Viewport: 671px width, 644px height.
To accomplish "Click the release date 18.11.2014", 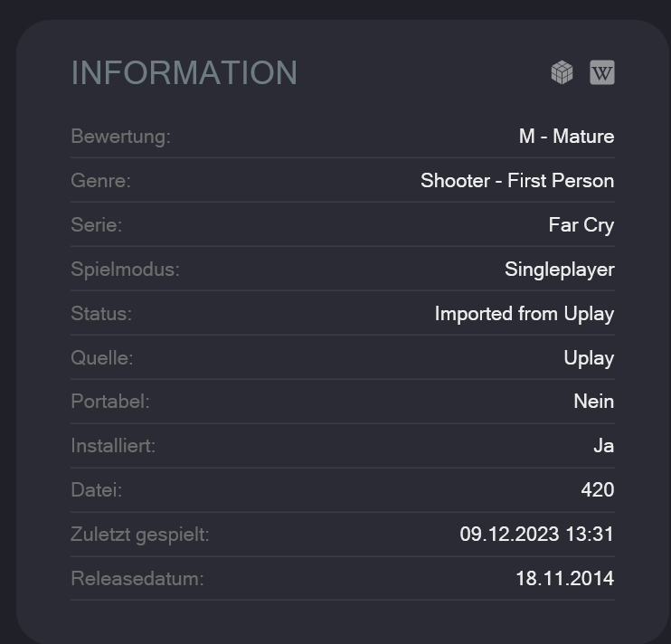I will (x=565, y=579).
